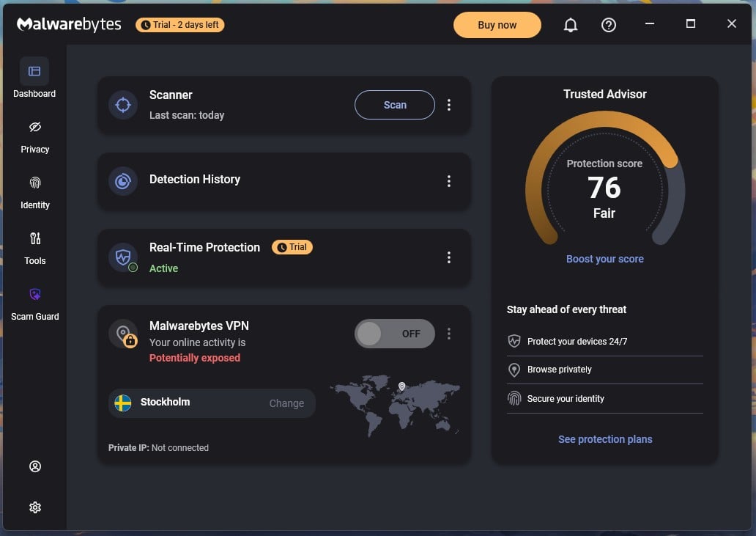This screenshot has width=756, height=536.
Task: Open Detection History more options menu
Action: click(x=449, y=181)
